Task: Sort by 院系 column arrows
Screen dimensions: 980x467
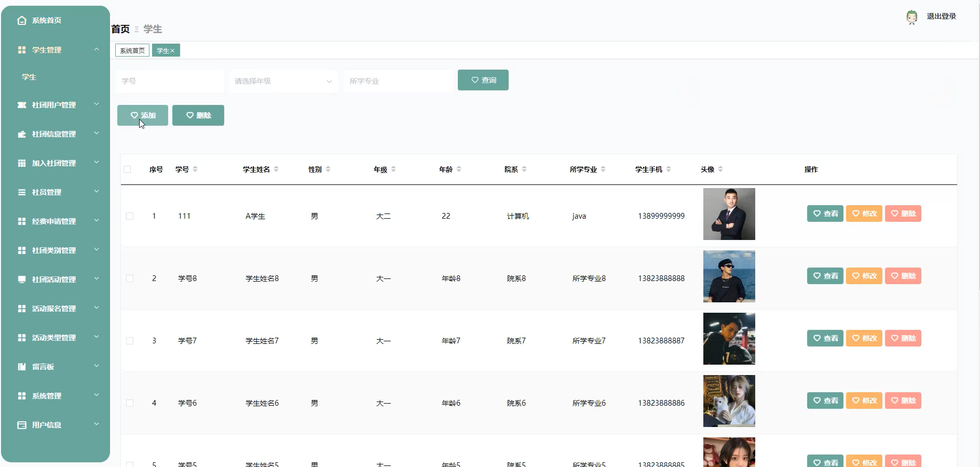Action: point(524,169)
